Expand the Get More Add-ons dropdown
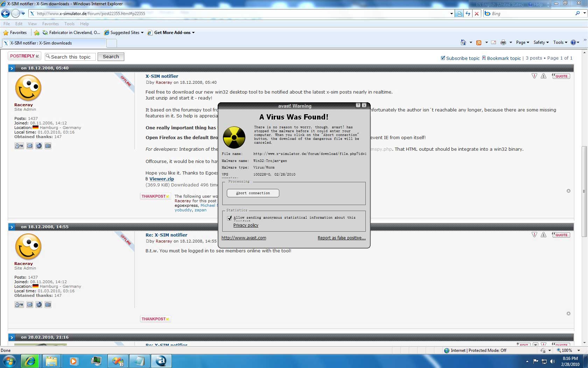This screenshot has width=588, height=368. click(193, 33)
